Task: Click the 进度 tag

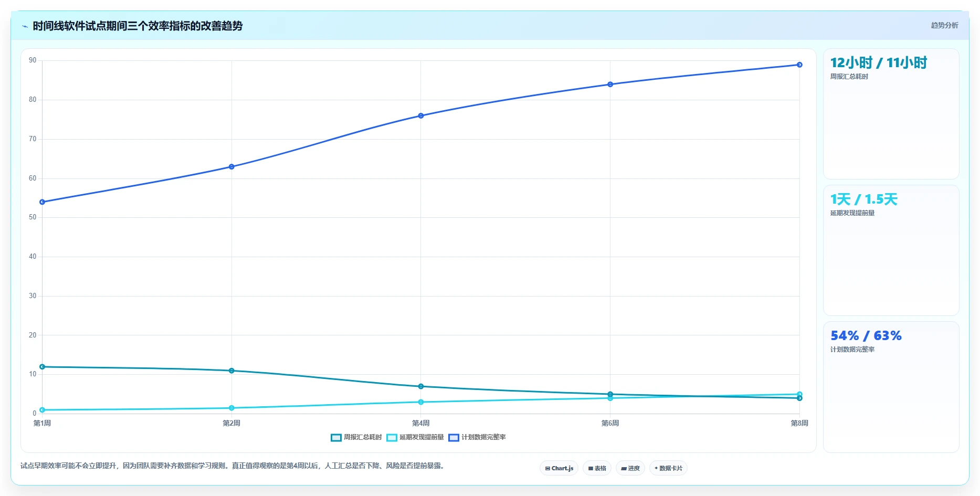Action: (x=630, y=468)
